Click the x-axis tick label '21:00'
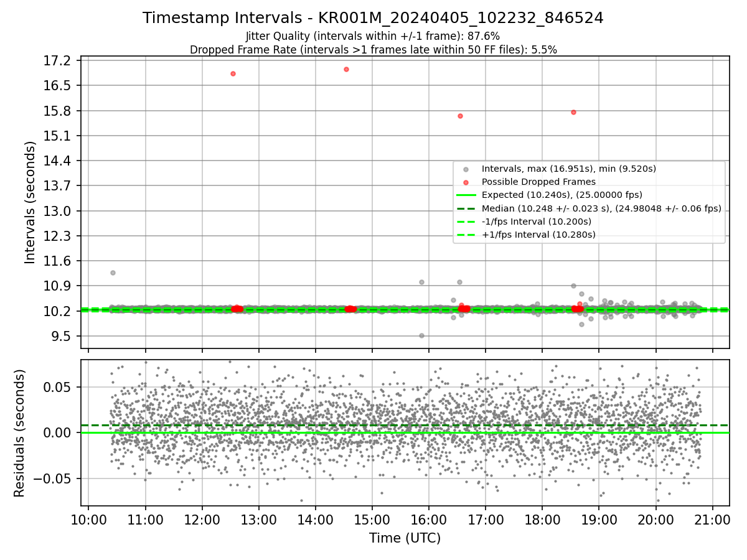This screenshot has height=560, width=747. 712,520
